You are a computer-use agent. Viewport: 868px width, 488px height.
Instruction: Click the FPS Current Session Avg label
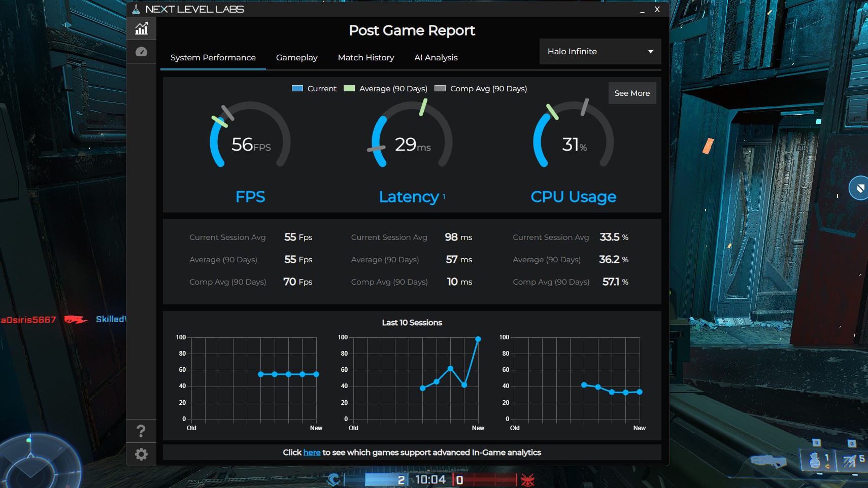click(227, 237)
